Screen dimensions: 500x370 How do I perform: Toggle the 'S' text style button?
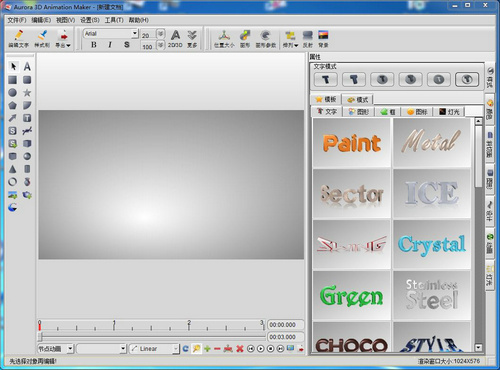tap(127, 44)
